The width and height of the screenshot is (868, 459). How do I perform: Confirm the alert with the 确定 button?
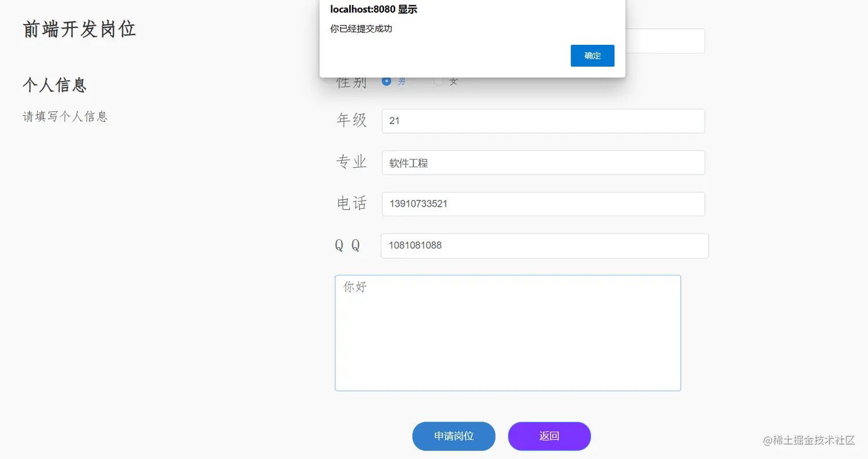click(x=592, y=56)
